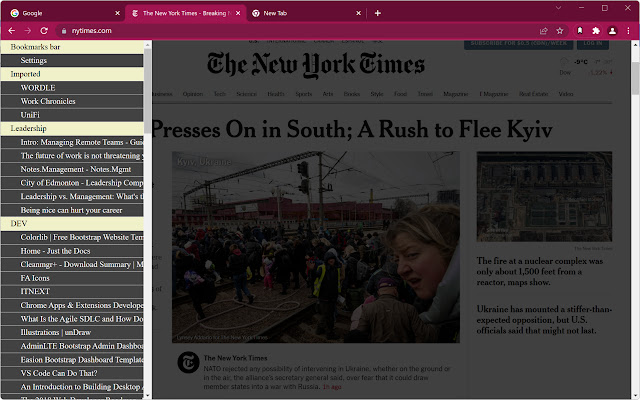Viewport: 640px width, 400px height.
Task: Collapse the Imported bookmarks folder
Action: click(72, 74)
